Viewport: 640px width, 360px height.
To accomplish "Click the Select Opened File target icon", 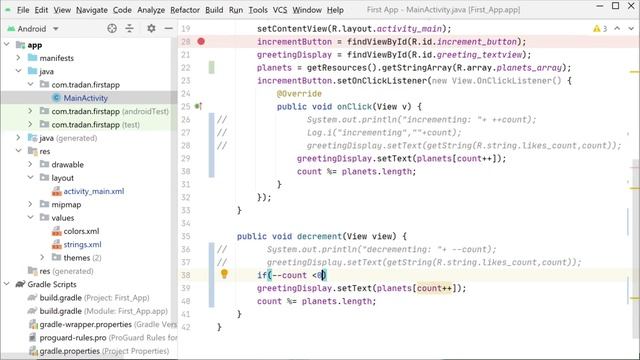I will pos(112,28).
